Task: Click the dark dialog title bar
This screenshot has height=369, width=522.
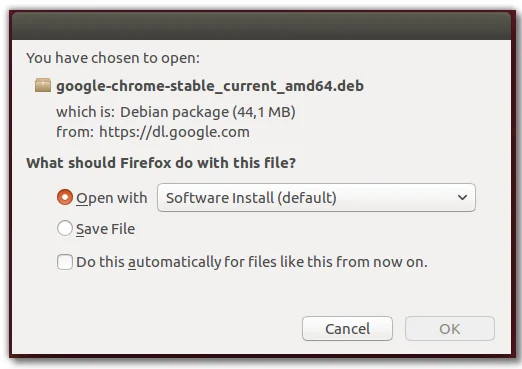Action: [261, 26]
